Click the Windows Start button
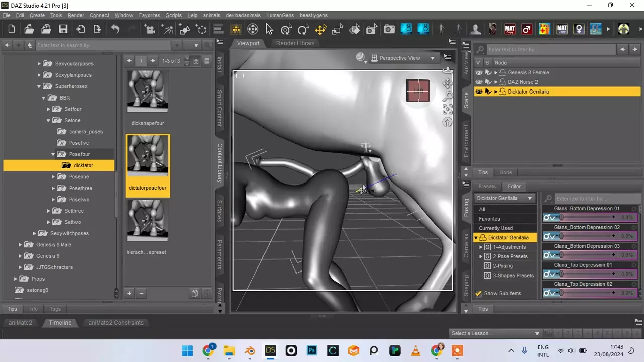 [x=187, y=350]
